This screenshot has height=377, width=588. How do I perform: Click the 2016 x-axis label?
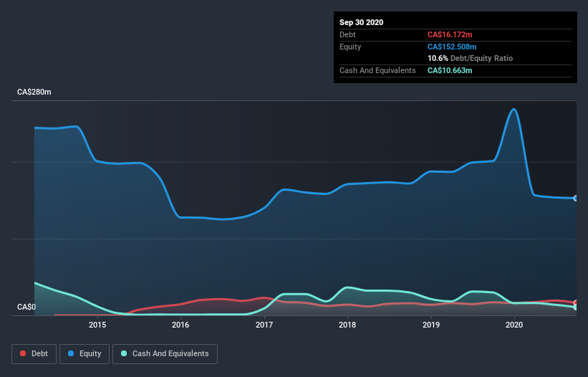tap(180, 325)
